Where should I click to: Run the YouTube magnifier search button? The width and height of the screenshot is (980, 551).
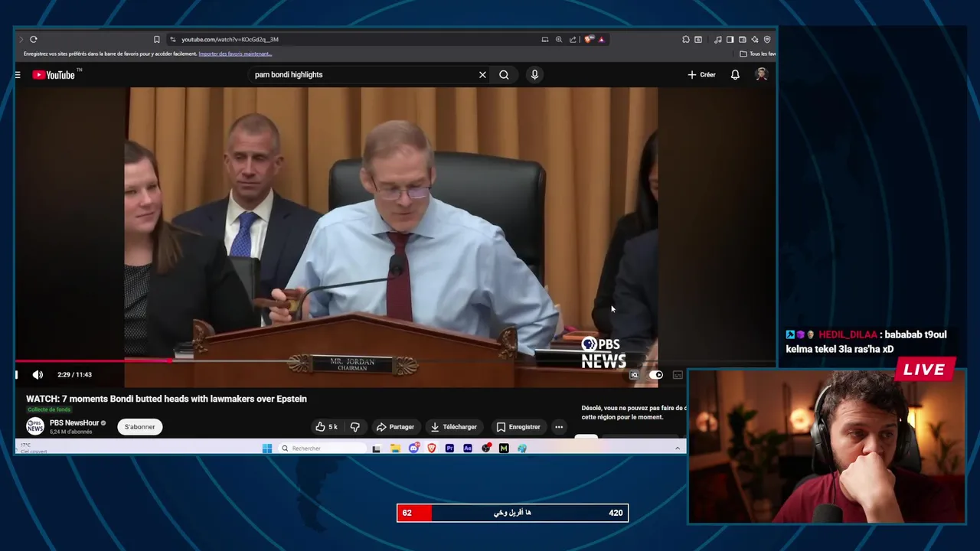click(x=504, y=75)
